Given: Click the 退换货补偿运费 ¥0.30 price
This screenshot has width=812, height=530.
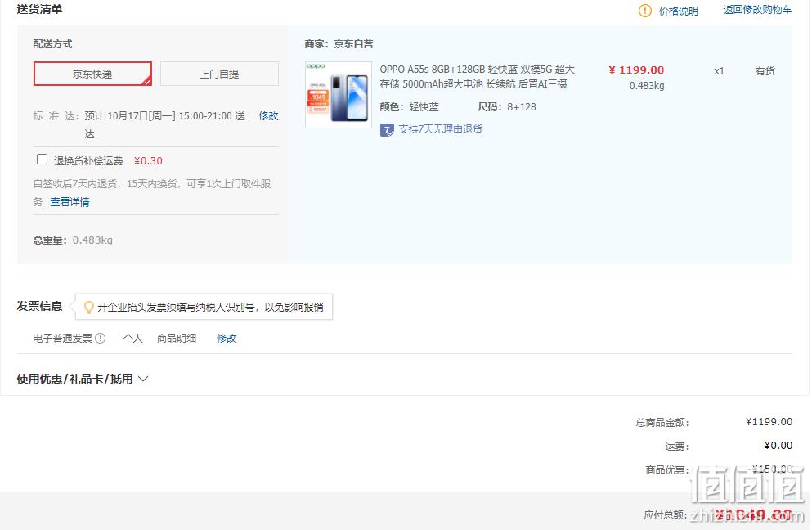Looking at the screenshot, I should (148, 160).
